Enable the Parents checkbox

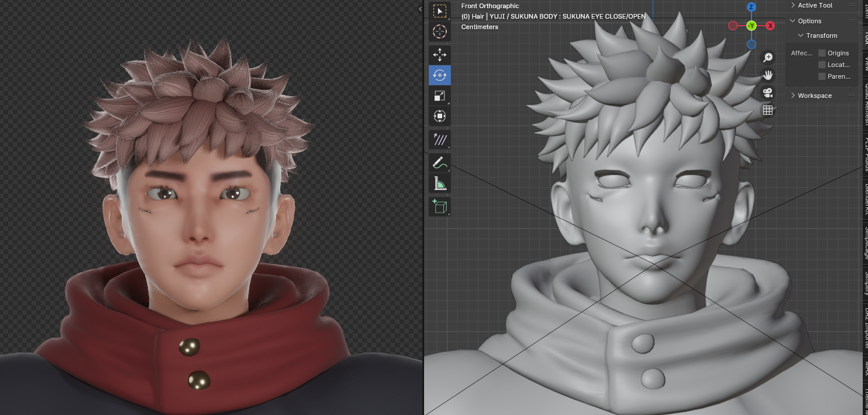point(822,76)
